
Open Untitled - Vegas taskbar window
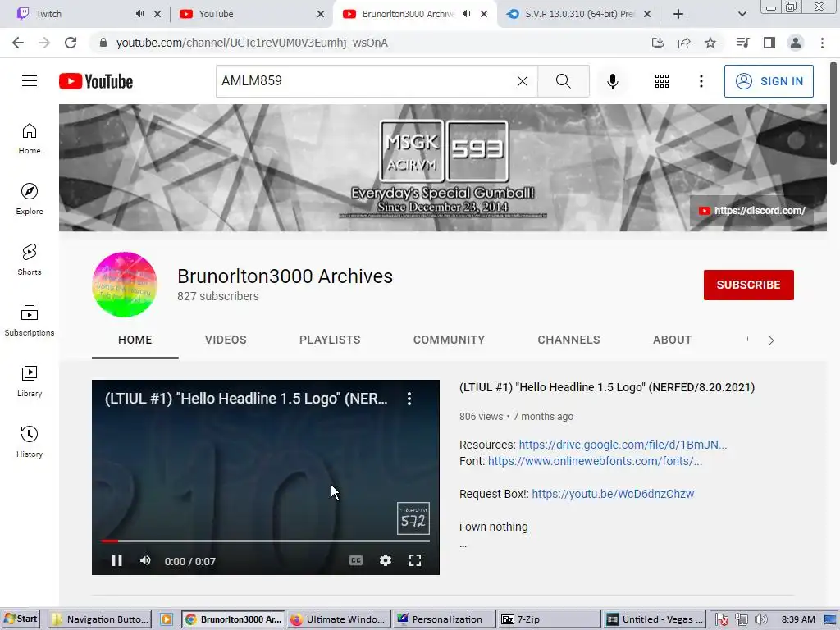click(654, 619)
